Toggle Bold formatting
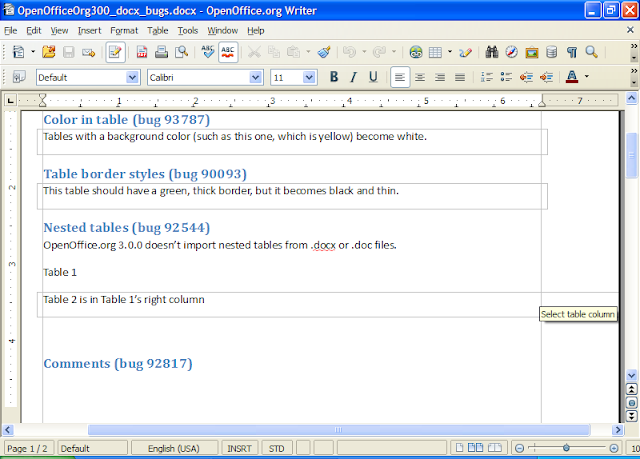Image resolution: width=640 pixels, height=459 pixels. [x=334, y=77]
